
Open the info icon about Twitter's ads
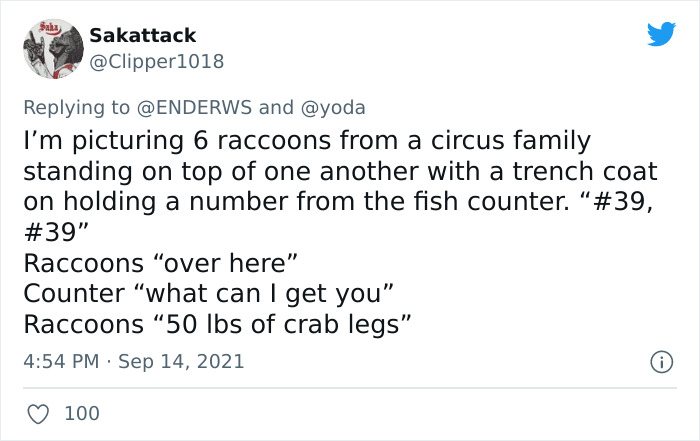click(661, 360)
